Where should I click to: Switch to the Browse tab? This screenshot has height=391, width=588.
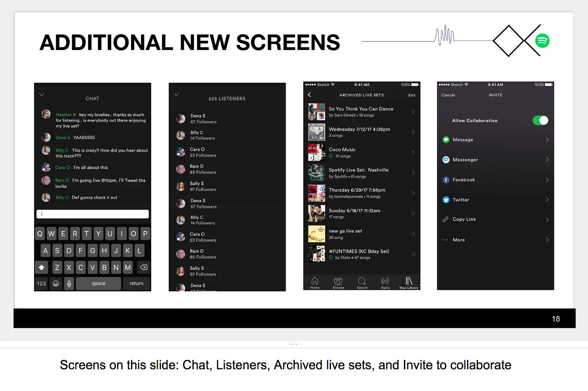coord(339,283)
